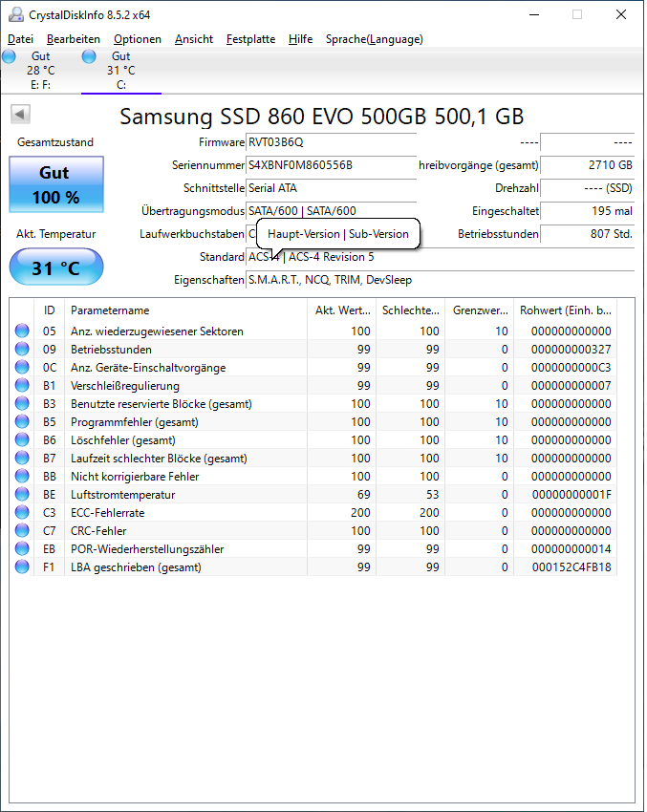Click status orb for attribute B3

[x=22, y=403]
